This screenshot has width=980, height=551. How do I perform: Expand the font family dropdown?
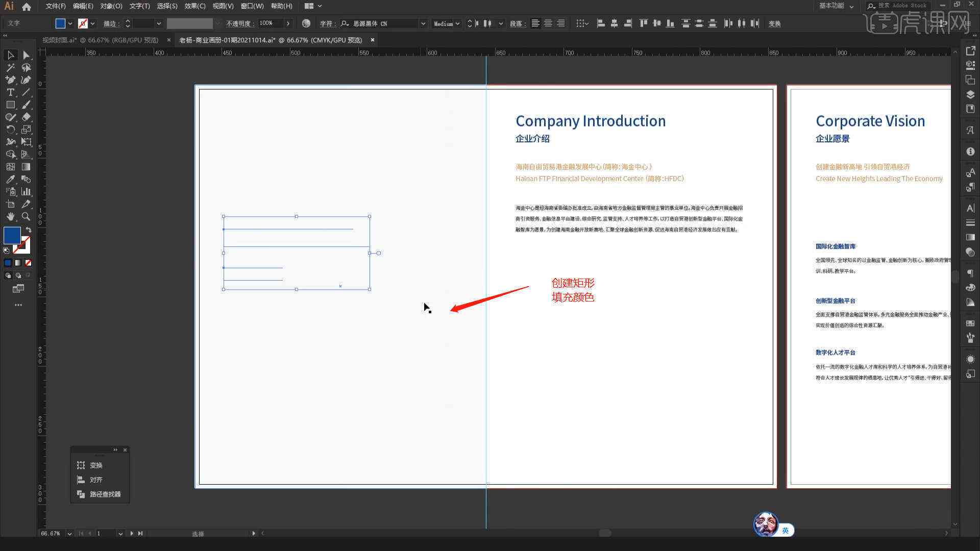[423, 23]
